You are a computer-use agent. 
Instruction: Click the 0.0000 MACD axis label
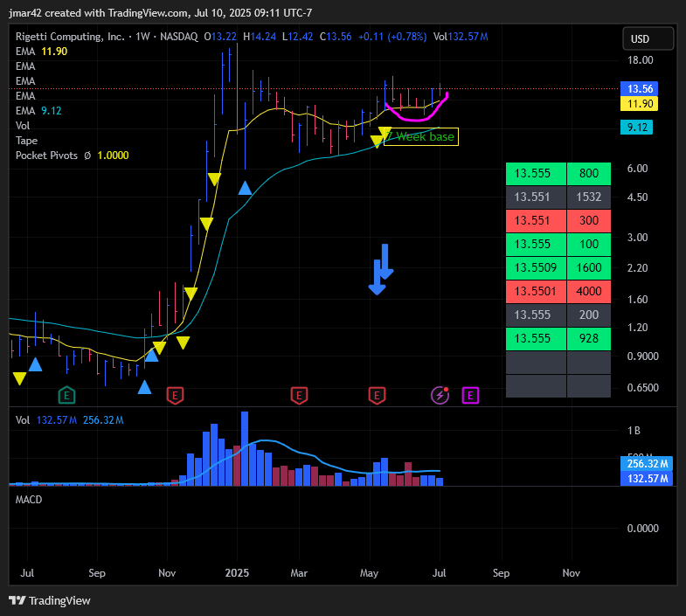pos(642,529)
